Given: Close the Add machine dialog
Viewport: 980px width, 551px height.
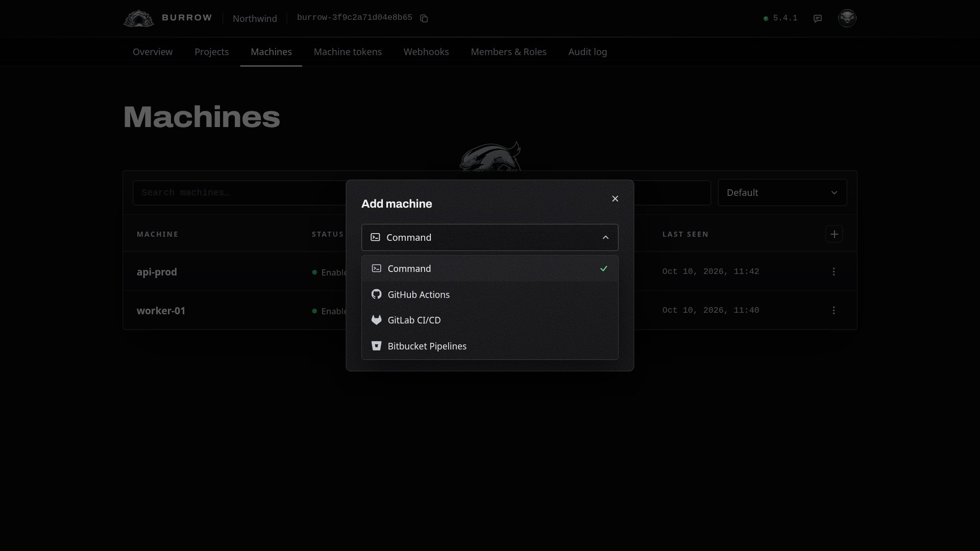Looking at the screenshot, I should click(615, 198).
